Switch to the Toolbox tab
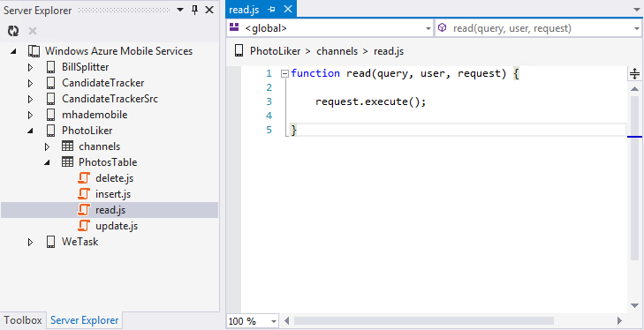Image resolution: width=644 pixels, height=330 pixels. (23, 320)
